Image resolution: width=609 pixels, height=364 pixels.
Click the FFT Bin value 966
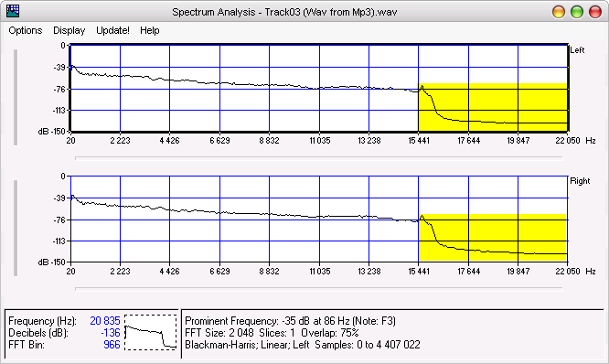tap(112, 345)
